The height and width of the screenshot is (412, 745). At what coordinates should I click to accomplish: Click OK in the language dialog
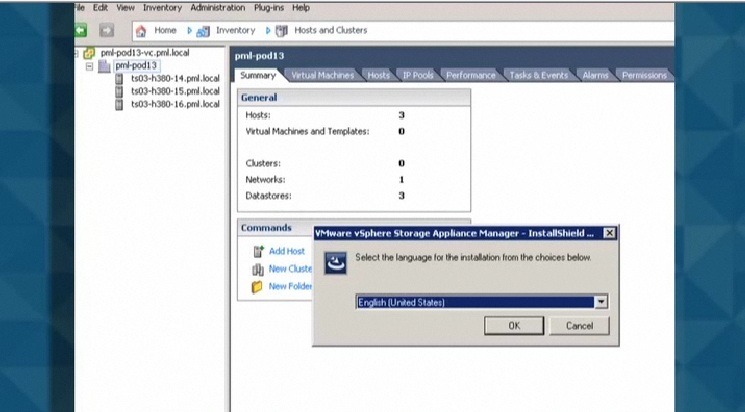pos(514,326)
